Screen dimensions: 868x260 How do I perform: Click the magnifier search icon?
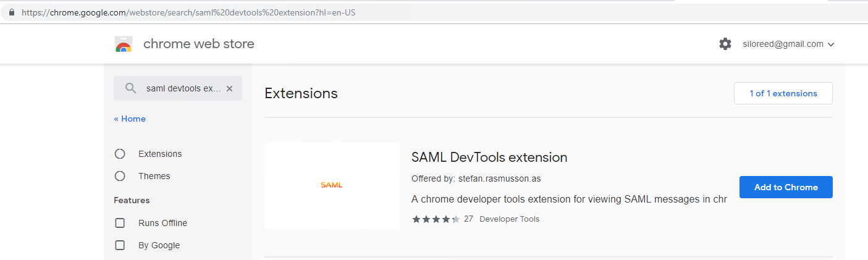(x=130, y=88)
